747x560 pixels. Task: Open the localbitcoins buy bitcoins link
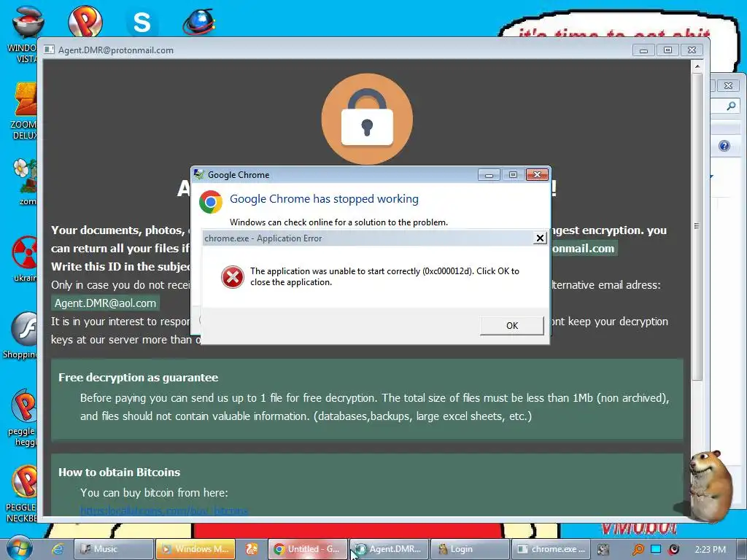tap(164, 511)
